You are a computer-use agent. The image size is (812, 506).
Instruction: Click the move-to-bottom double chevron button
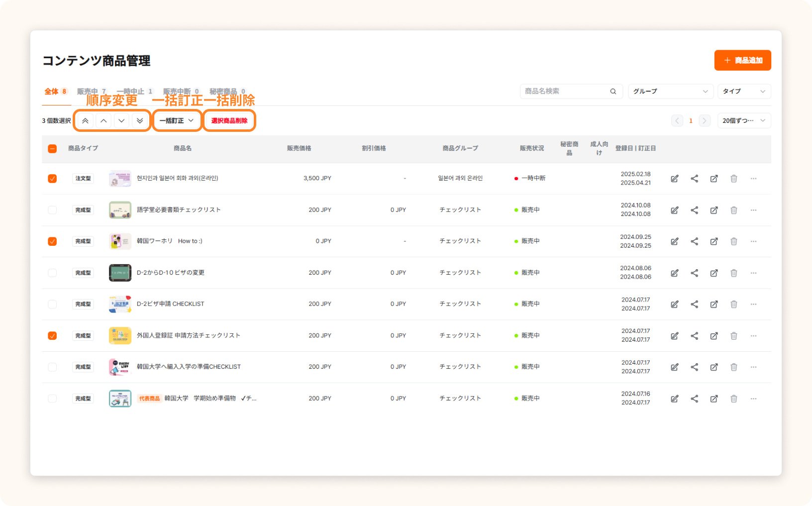click(x=140, y=121)
